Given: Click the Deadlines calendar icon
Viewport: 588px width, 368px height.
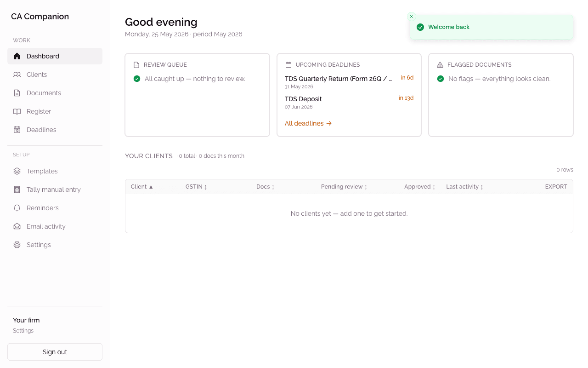Looking at the screenshot, I should click(17, 130).
